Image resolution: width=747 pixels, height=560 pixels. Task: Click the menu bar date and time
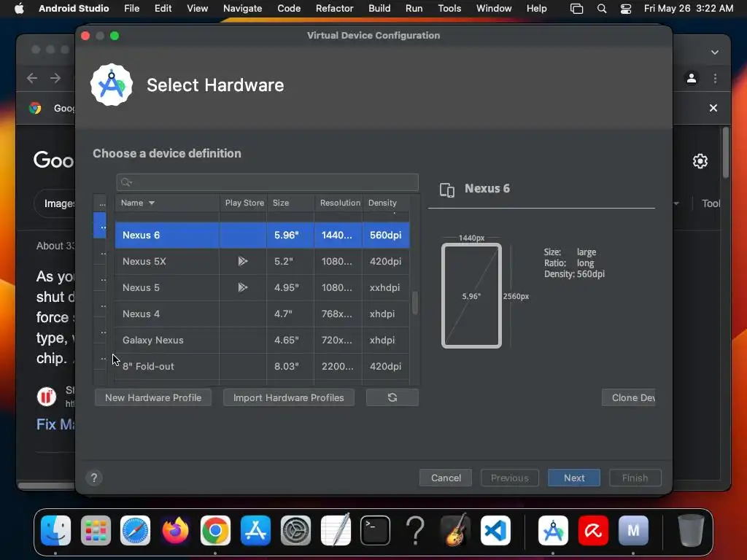click(x=689, y=9)
